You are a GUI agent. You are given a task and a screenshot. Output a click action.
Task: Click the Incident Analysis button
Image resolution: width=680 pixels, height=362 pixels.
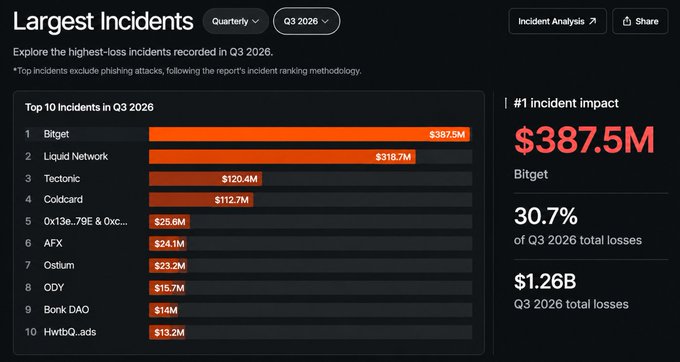tap(557, 21)
